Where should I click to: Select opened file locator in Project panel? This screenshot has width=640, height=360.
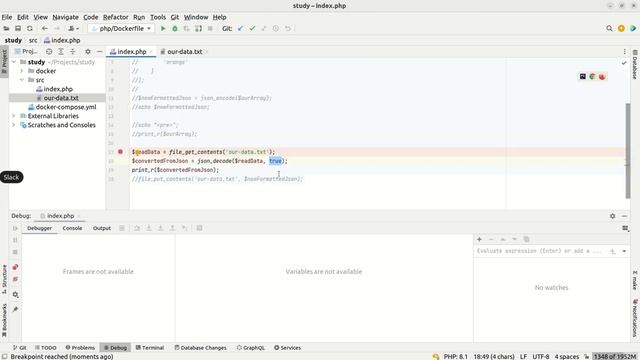coord(49,51)
